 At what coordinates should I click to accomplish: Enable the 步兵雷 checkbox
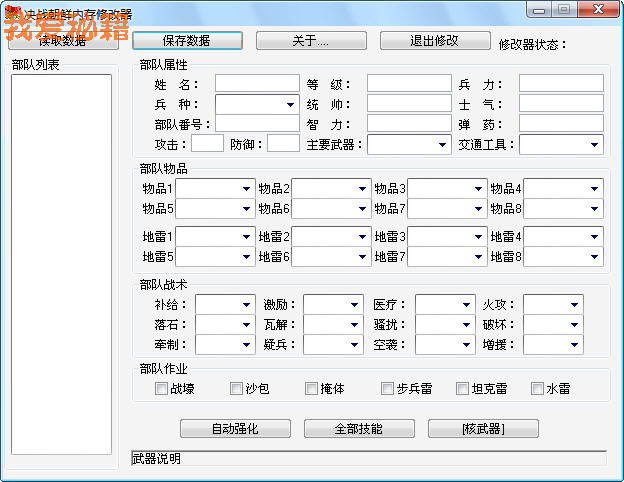click(x=388, y=388)
